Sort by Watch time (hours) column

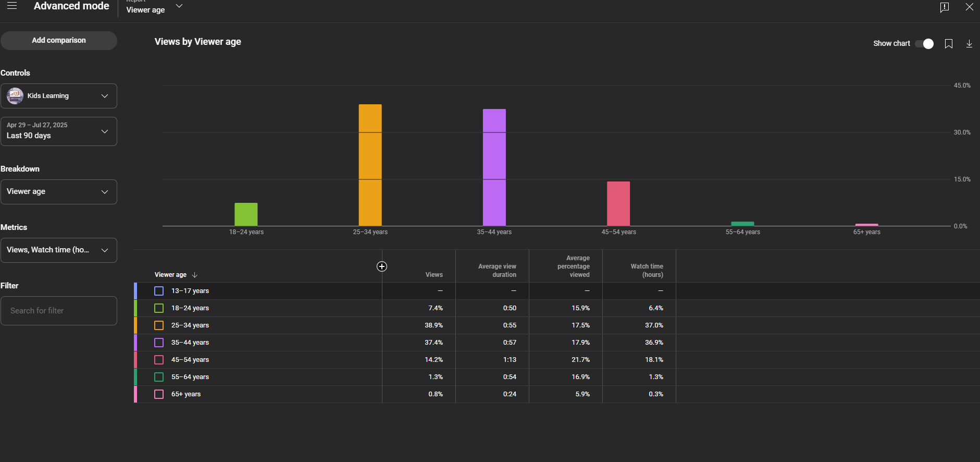[647, 271]
